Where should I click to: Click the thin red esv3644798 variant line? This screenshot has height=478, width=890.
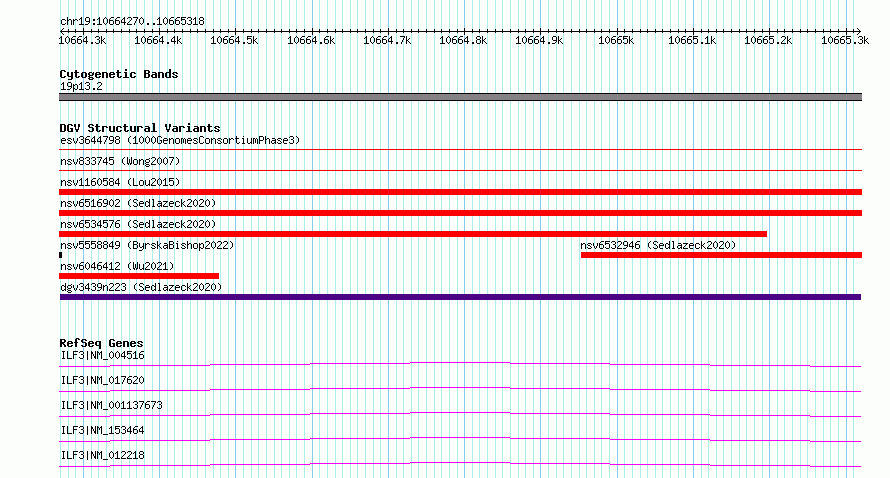coord(460,150)
